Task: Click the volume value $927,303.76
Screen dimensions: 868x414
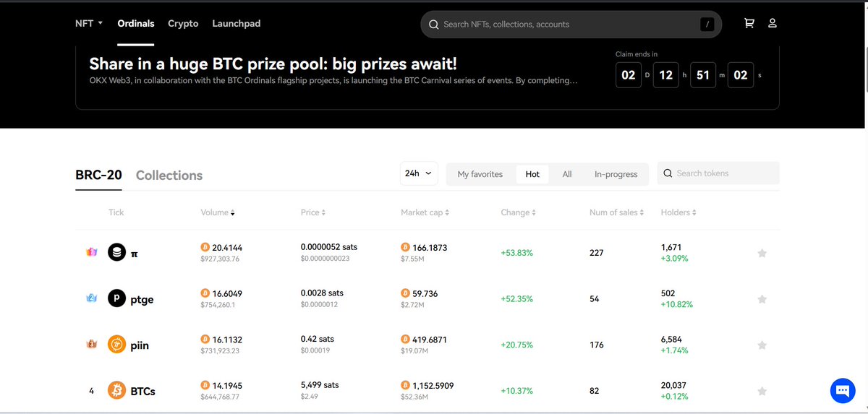Action: point(220,259)
